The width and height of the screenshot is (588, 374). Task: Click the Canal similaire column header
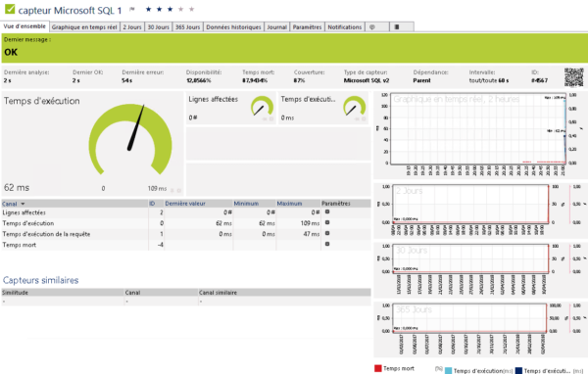(x=218, y=293)
